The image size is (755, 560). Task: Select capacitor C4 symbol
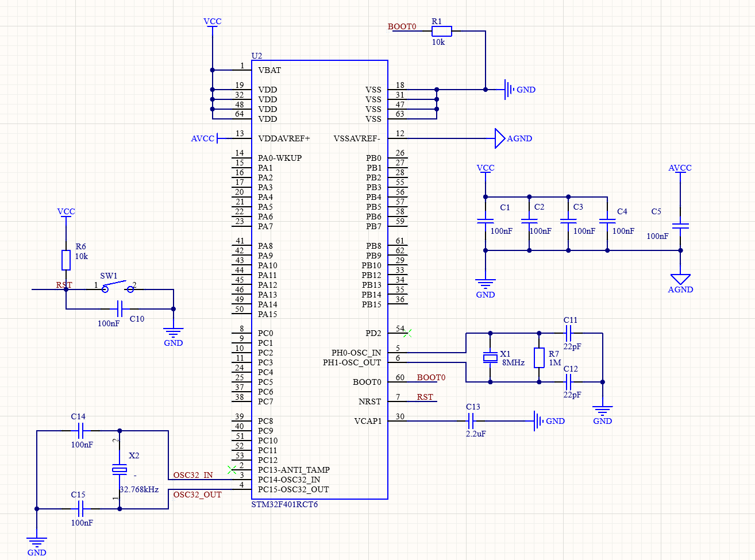coord(607,221)
